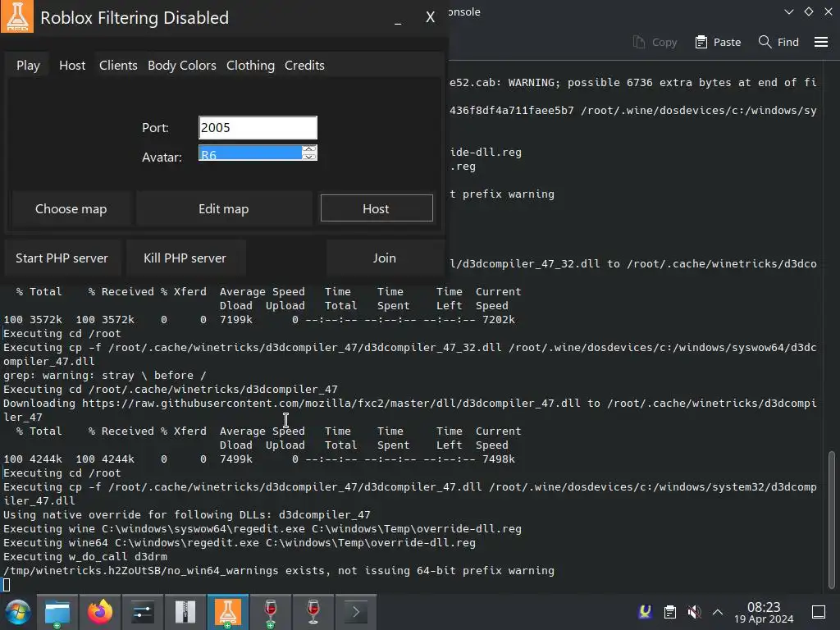The height and width of the screenshot is (630, 840).
Task: Click Find in the console toolbar
Action: (778, 42)
